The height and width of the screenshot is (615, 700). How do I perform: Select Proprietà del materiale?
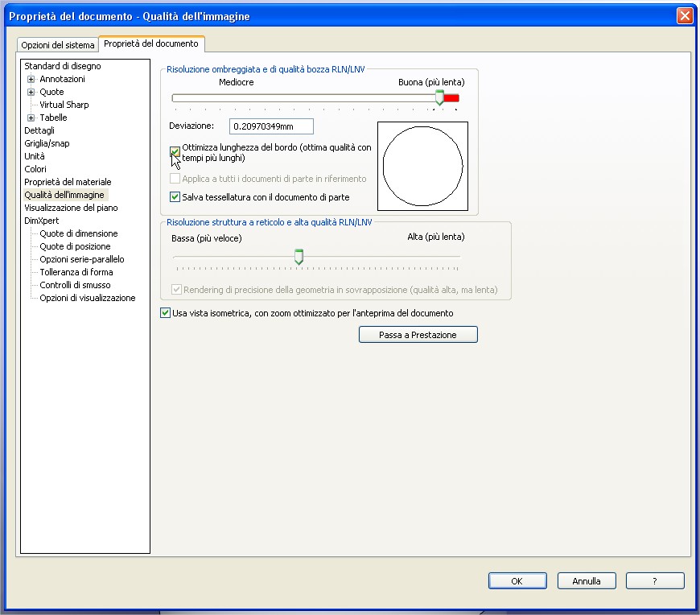(x=68, y=182)
